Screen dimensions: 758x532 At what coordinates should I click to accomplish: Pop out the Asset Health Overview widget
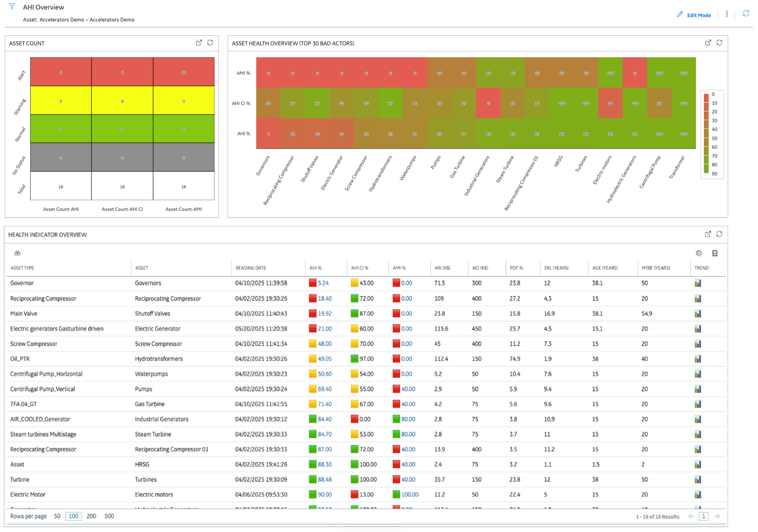(x=708, y=43)
